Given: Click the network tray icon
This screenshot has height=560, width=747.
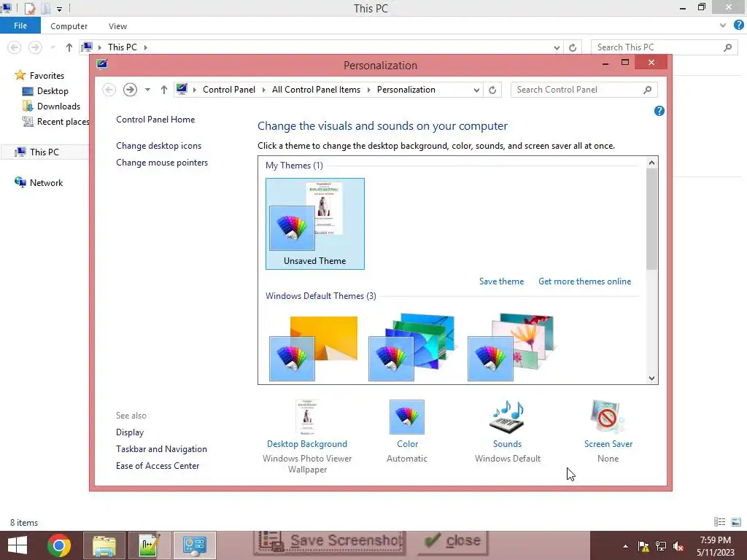Looking at the screenshot, I should tap(661, 546).
